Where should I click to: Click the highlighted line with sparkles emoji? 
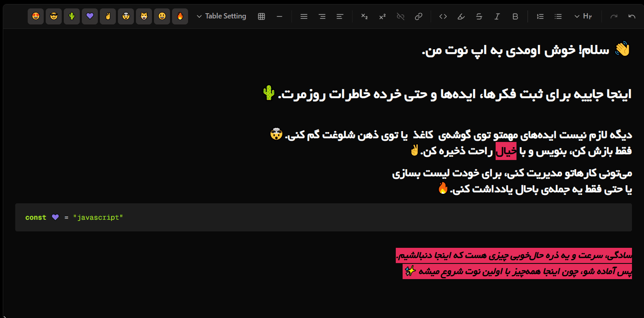[x=517, y=271]
